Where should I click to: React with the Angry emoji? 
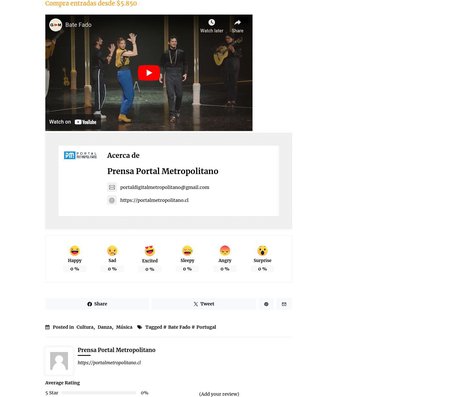click(x=225, y=251)
